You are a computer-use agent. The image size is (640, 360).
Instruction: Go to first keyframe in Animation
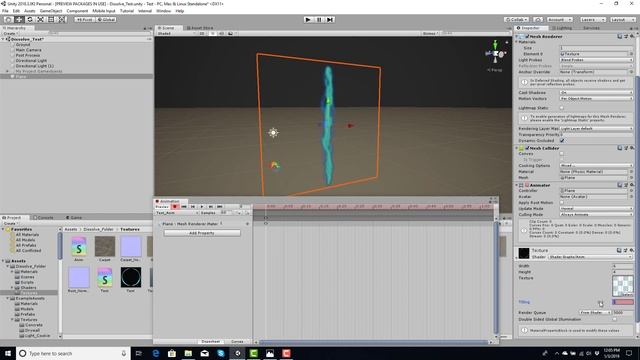point(184,207)
